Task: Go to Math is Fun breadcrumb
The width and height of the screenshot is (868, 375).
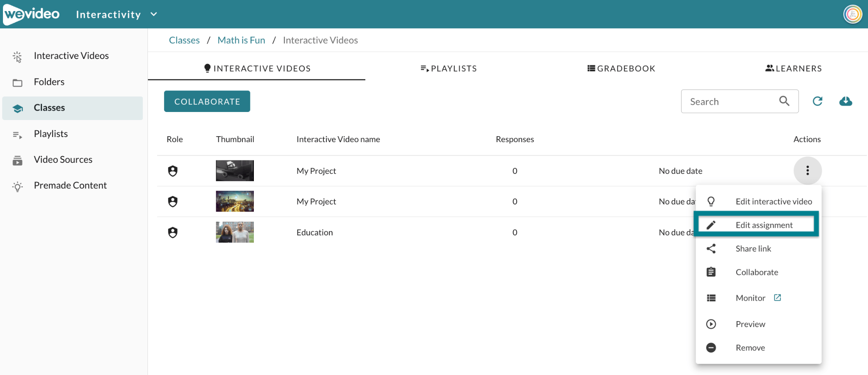Action: pos(241,40)
